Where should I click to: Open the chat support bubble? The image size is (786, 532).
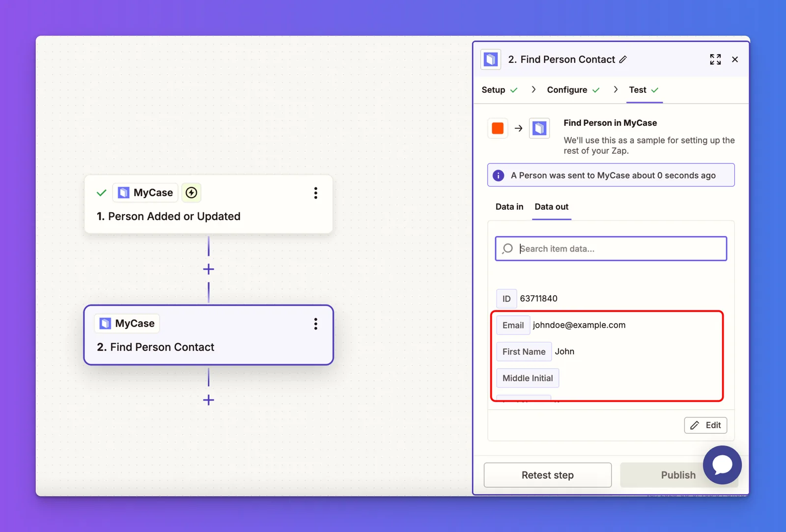tap(722, 465)
